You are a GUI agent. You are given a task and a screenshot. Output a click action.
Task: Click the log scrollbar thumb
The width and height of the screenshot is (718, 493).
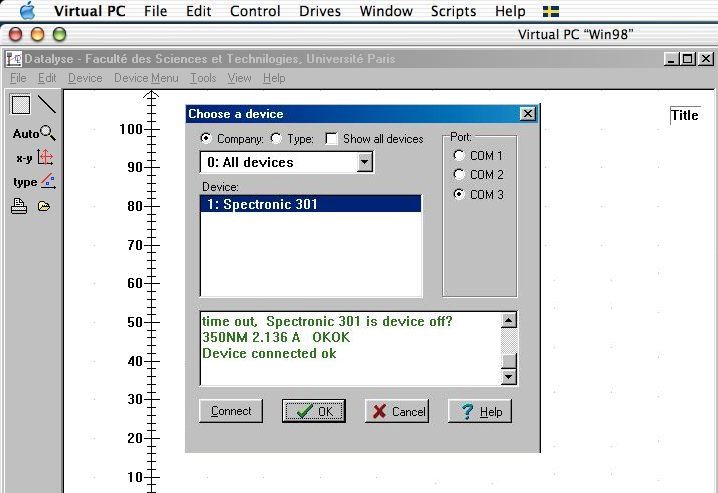pyautogui.click(x=509, y=360)
